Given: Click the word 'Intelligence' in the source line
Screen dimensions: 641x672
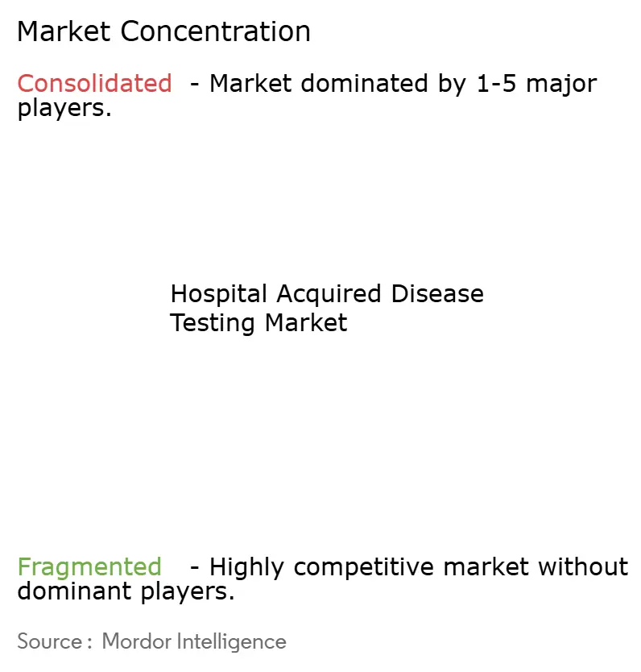Looking at the screenshot, I should tap(232, 642).
